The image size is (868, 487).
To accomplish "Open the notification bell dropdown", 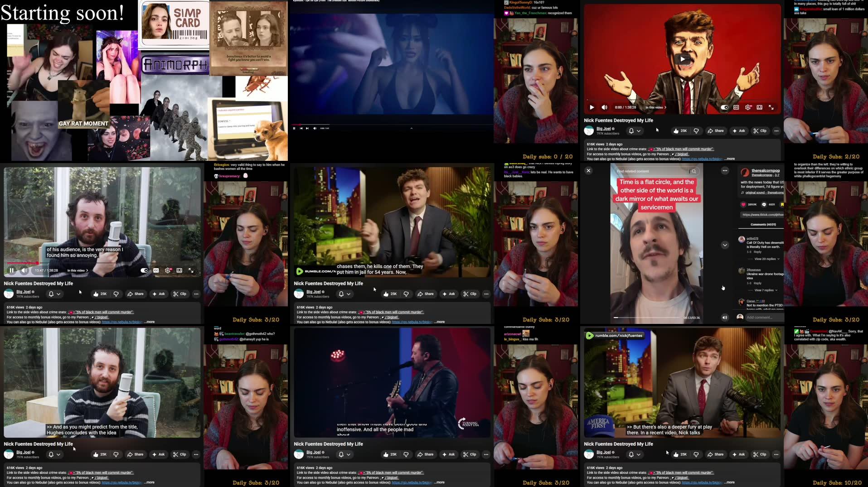I will [53, 294].
